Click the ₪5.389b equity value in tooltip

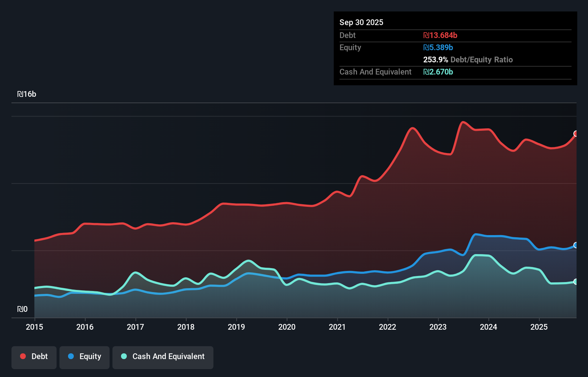pyautogui.click(x=438, y=47)
